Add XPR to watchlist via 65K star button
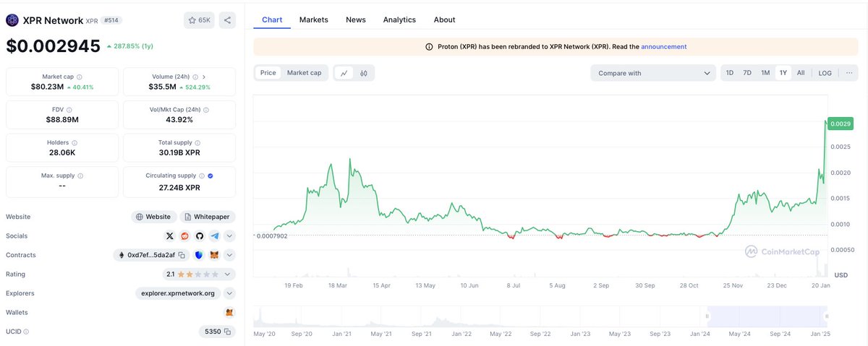Screen dimensions: 868x346 click(x=199, y=20)
